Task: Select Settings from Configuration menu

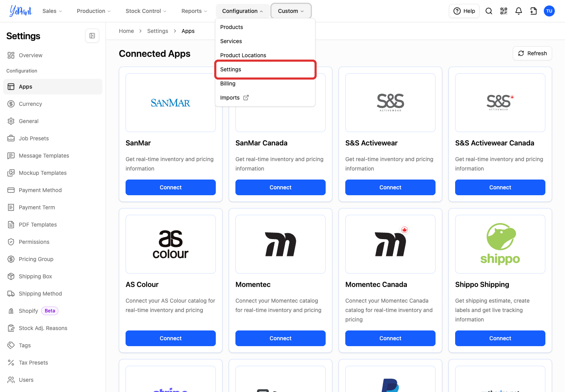Action: click(x=265, y=69)
